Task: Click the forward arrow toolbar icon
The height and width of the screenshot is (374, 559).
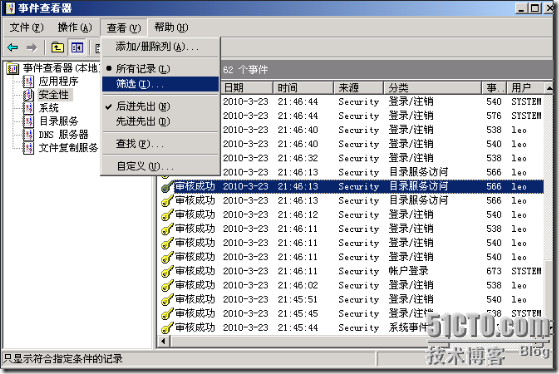Action: click(x=32, y=47)
